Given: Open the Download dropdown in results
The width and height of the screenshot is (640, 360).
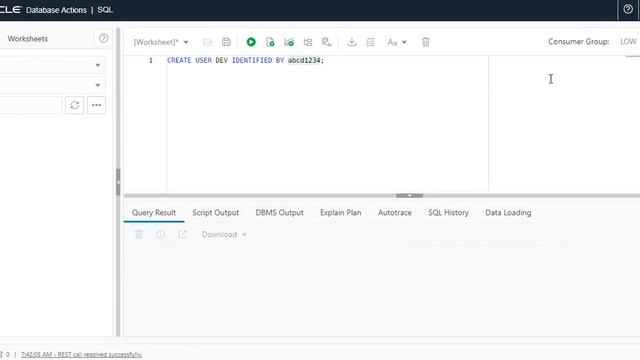Looking at the screenshot, I should pos(224,234).
